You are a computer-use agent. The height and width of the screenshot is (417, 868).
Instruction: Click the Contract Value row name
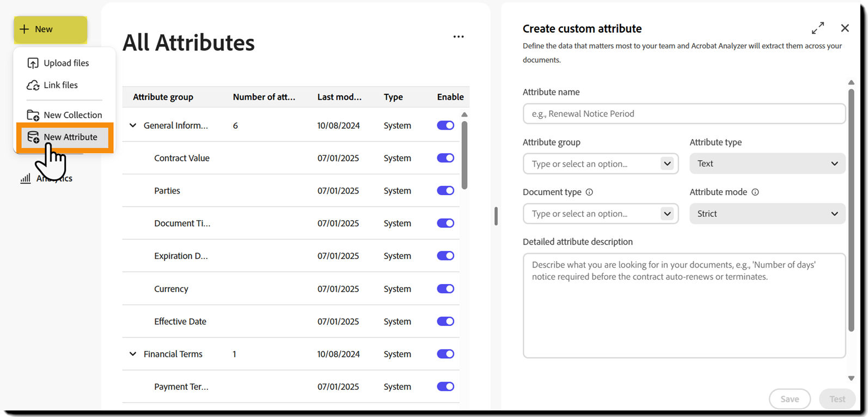182,158
